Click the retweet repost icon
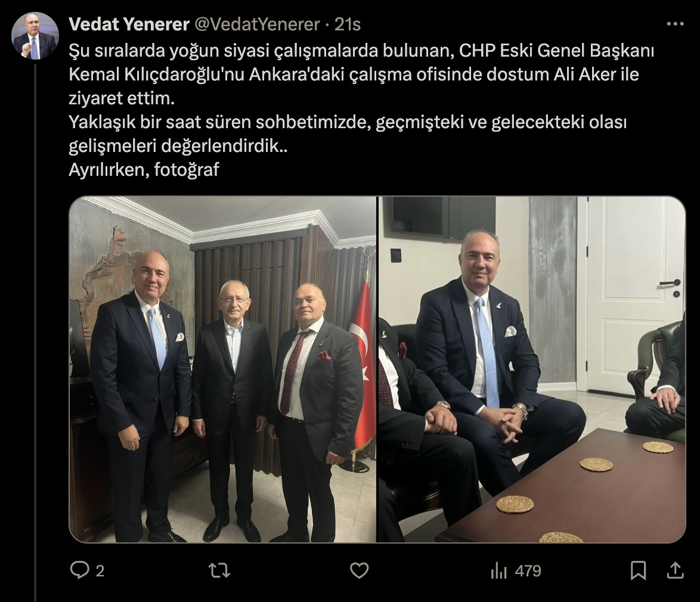The width and height of the screenshot is (700, 602). [219, 570]
